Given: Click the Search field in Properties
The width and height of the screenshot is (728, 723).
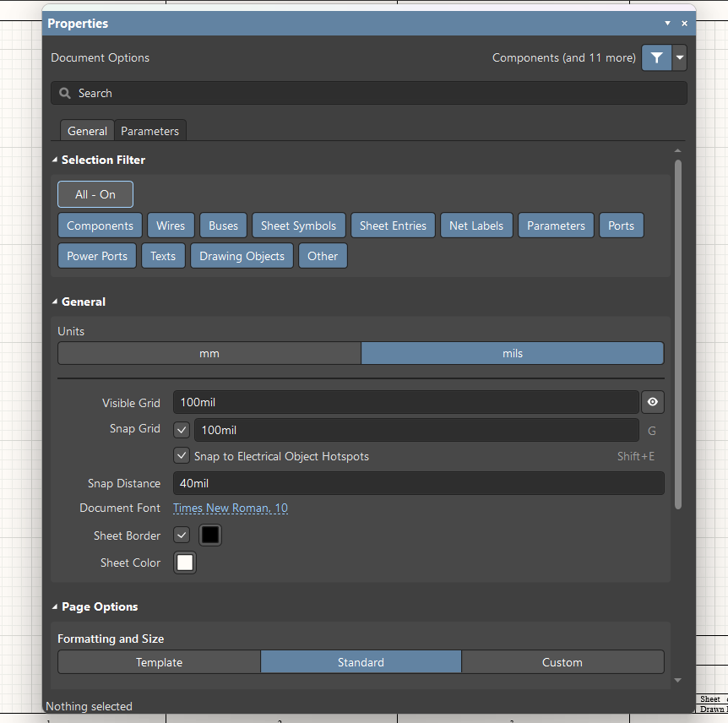Looking at the screenshot, I should click(x=368, y=94).
